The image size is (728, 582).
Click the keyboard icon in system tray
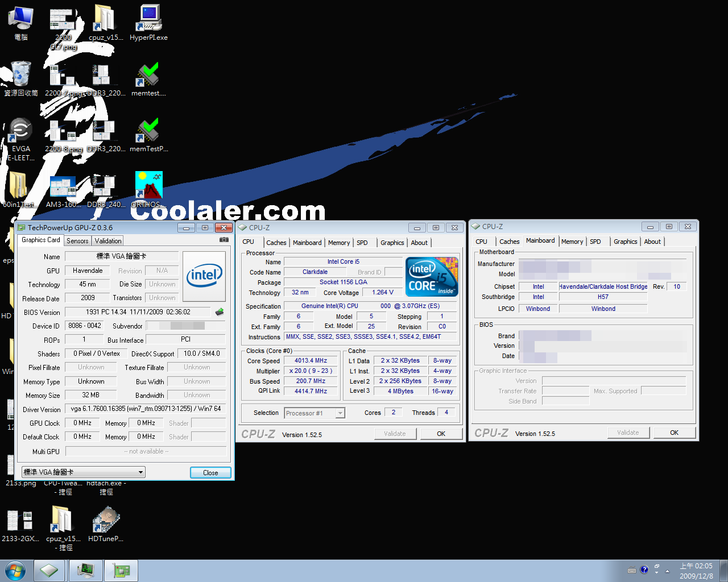point(631,570)
